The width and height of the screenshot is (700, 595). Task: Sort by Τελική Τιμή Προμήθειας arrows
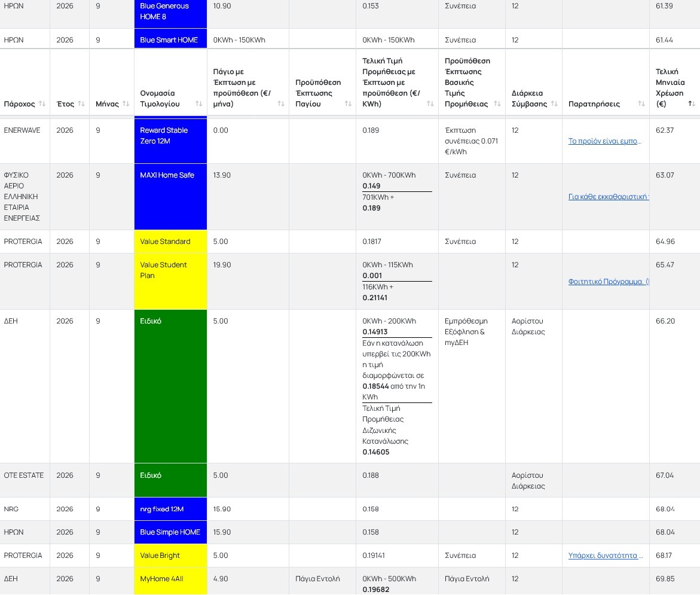pos(430,103)
